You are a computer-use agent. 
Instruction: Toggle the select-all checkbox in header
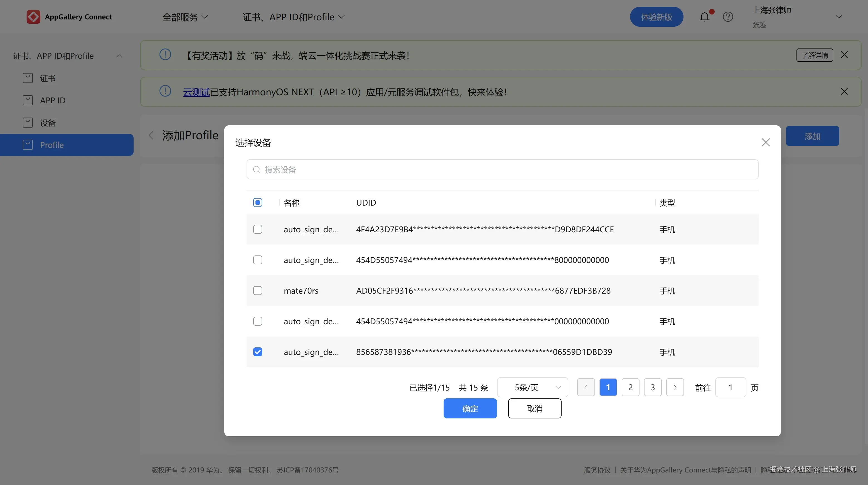pyautogui.click(x=257, y=202)
